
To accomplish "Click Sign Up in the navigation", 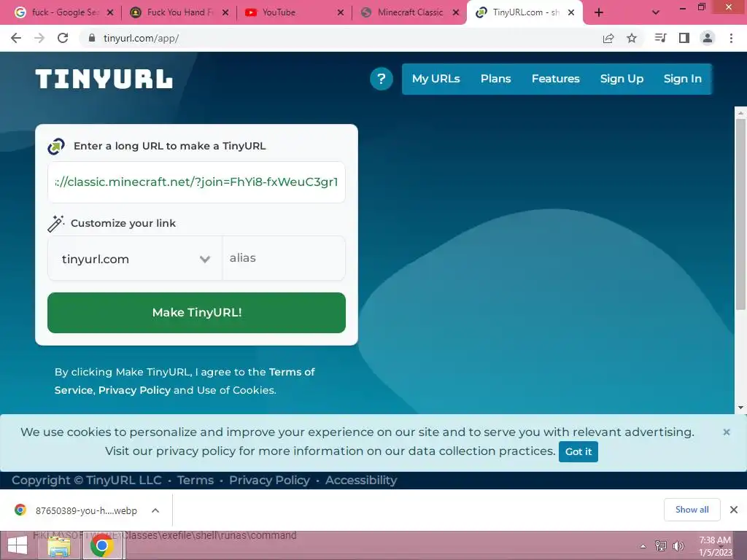I will [x=622, y=79].
